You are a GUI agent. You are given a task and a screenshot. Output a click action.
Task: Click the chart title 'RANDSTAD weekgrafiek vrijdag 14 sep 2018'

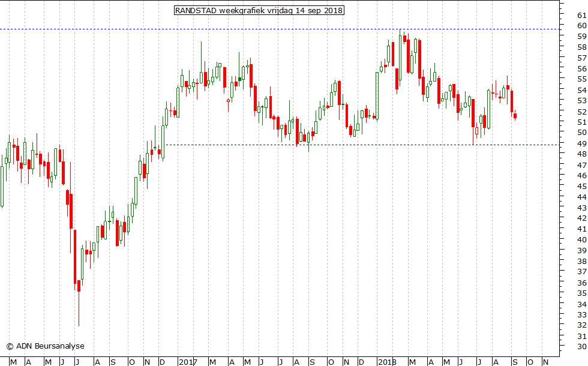click(x=259, y=11)
